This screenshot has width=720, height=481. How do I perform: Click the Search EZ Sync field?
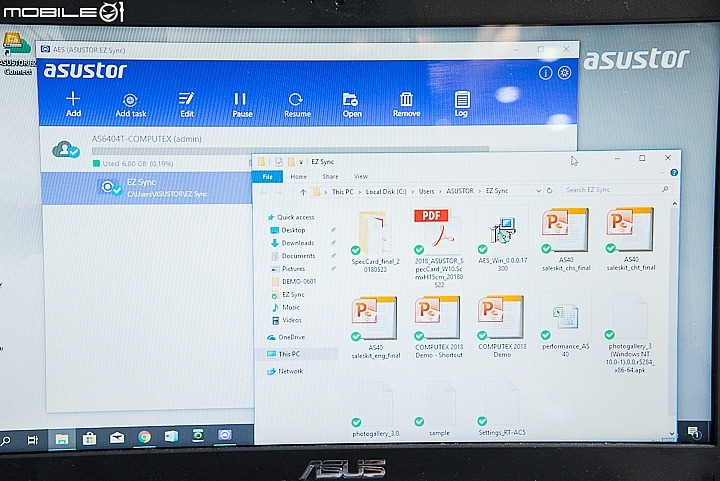click(616, 190)
